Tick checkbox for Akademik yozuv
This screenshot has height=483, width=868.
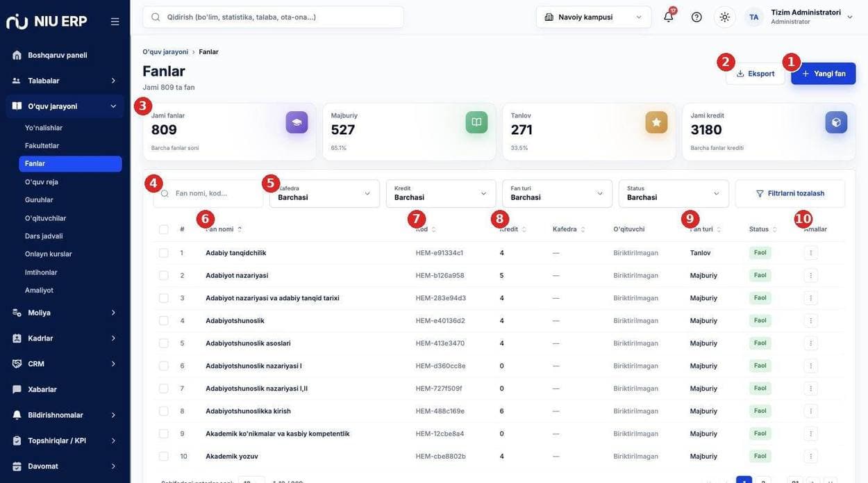163,456
